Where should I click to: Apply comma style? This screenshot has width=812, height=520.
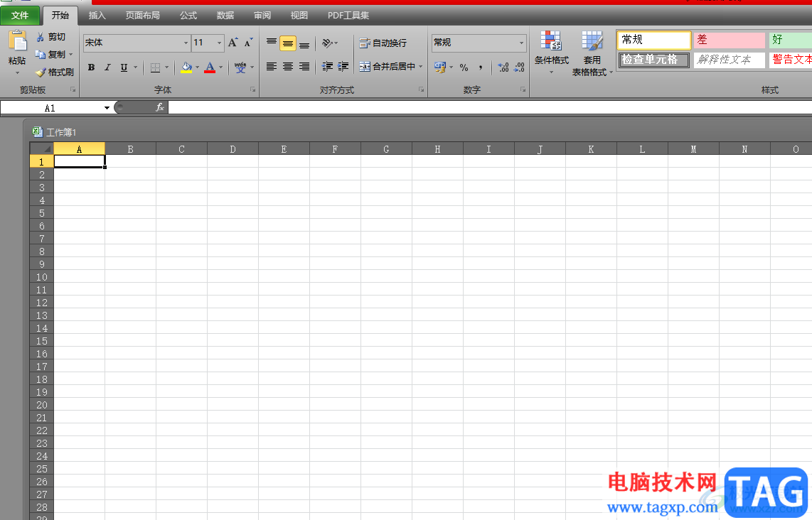pyautogui.click(x=481, y=67)
